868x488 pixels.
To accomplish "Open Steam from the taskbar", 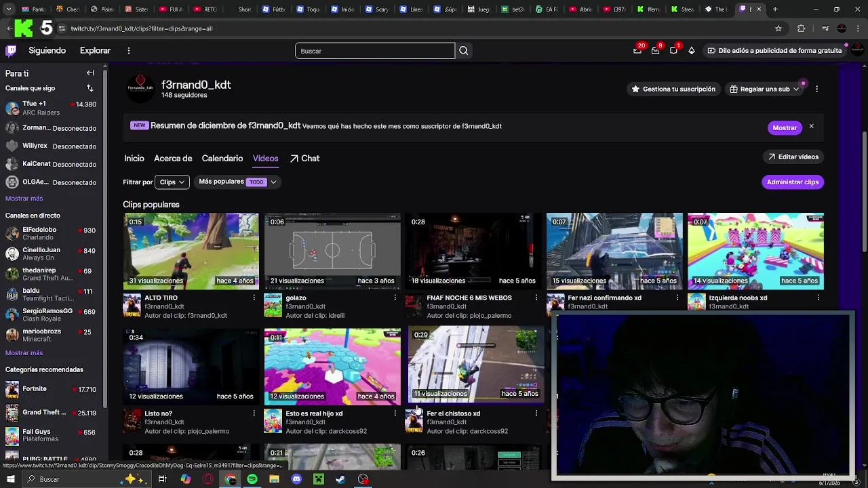I will (340, 479).
